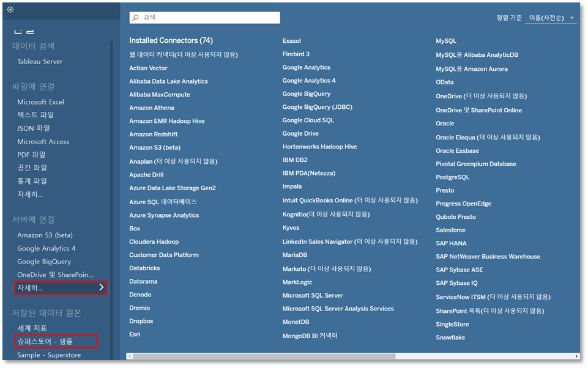
Task: Select Amazon EMR Hadoop Hive connector
Action: [x=167, y=121]
